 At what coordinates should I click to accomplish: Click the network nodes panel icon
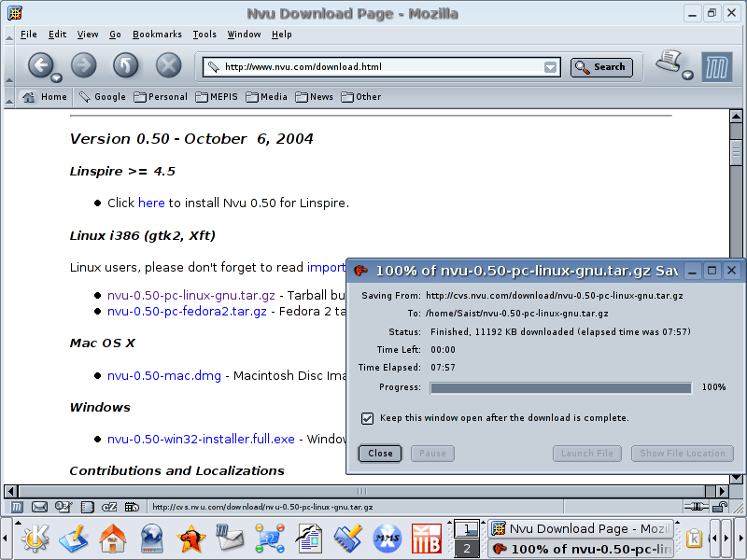coord(270,539)
